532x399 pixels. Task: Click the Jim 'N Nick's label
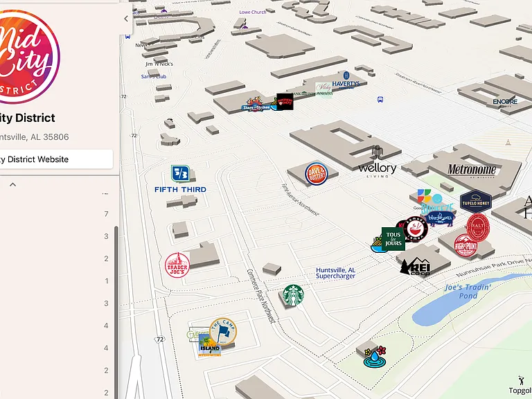click(159, 64)
